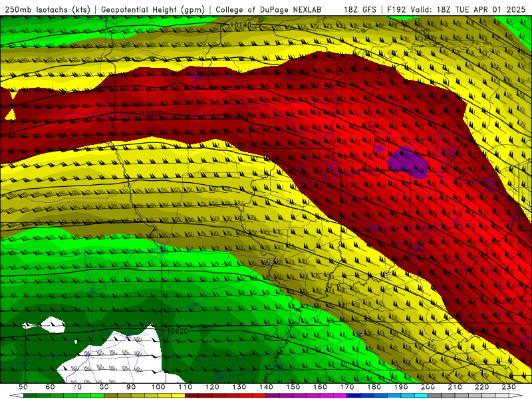Click the 140 value on the color scale

click(x=266, y=387)
